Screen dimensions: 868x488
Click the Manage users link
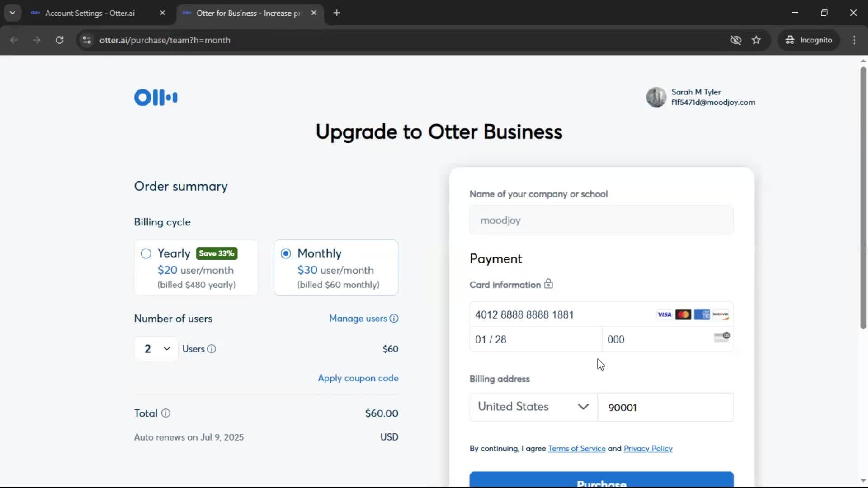coord(358,319)
